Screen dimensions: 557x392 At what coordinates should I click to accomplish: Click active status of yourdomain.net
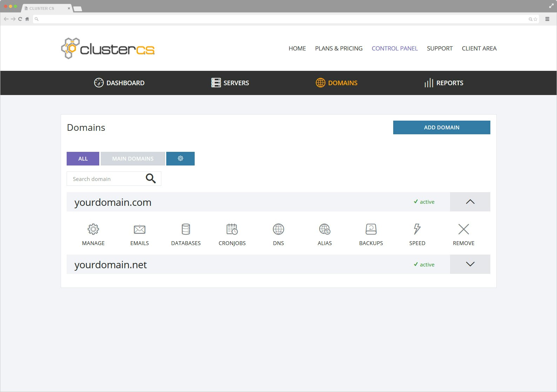pyautogui.click(x=424, y=264)
